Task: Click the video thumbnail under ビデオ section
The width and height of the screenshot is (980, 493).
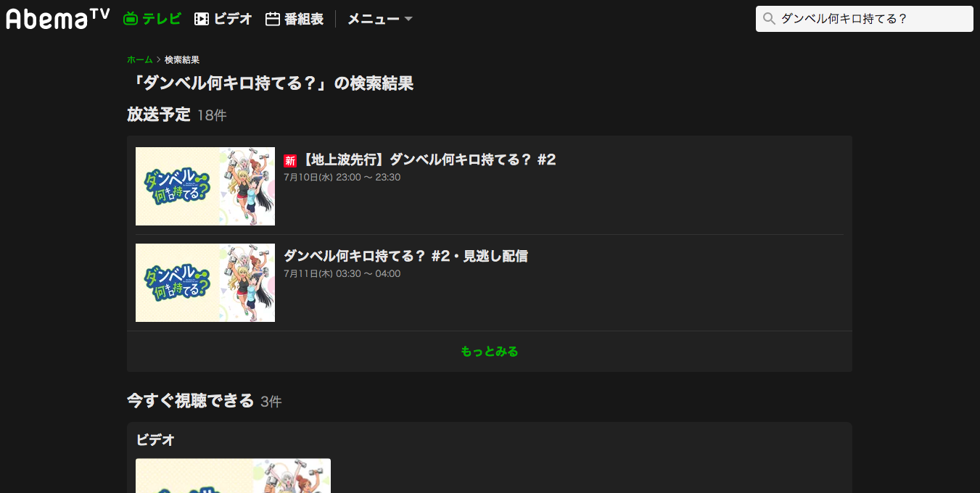Action: click(x=234, y=476)
